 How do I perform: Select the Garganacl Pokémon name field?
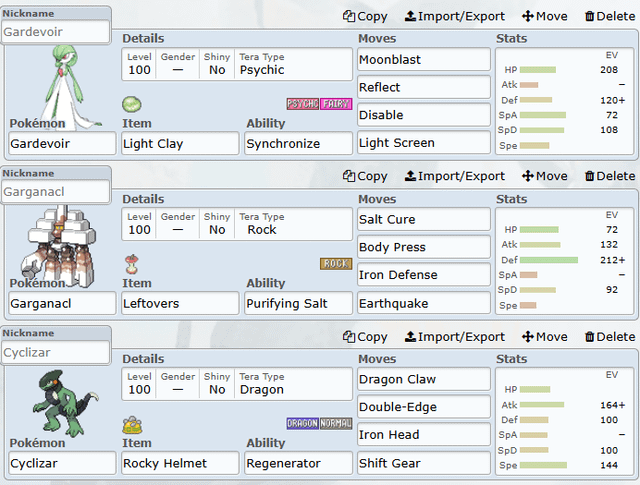click(x=62, y=303)
